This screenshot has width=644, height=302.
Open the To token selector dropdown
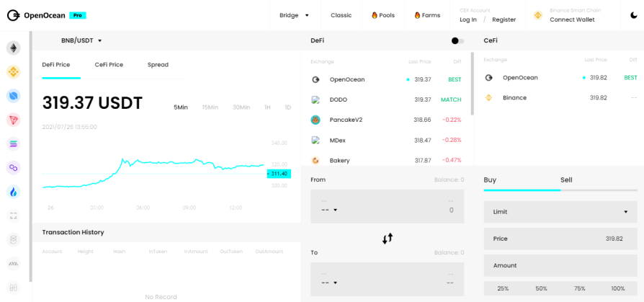tap(329, 283)
